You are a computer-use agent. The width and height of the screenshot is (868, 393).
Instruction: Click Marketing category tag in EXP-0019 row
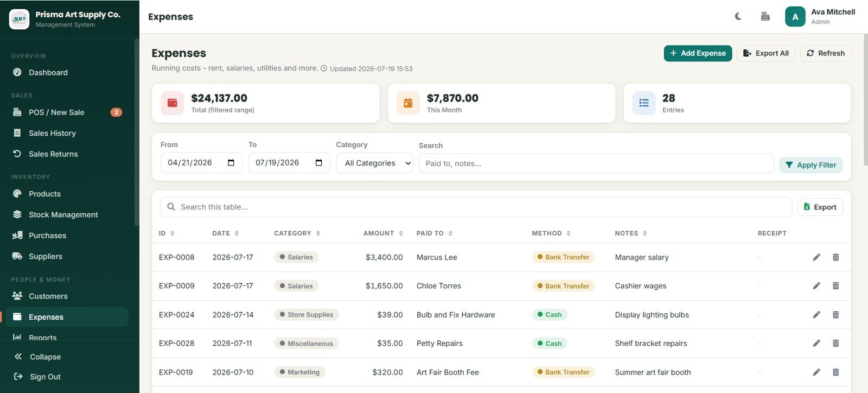click(x=299, y=372)
